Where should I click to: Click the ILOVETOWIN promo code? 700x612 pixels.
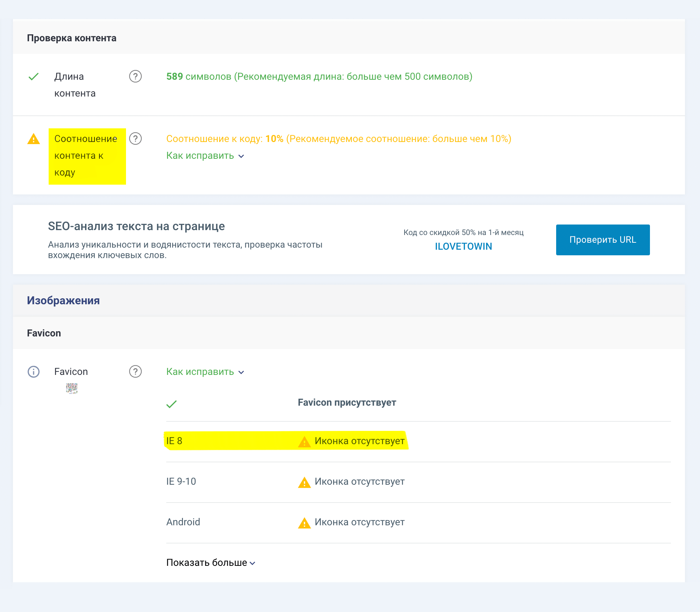pos(463,246)
